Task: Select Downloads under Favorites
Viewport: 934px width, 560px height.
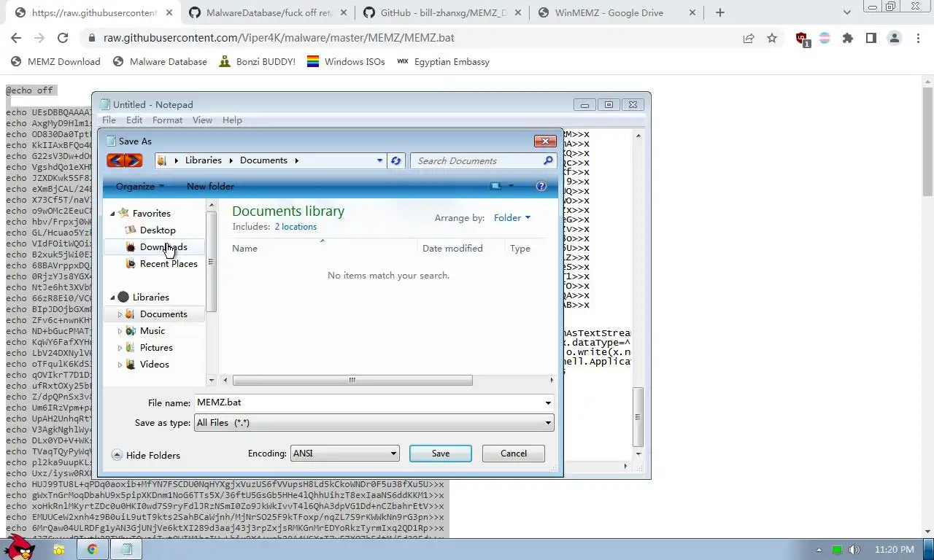Action: pyautogui.click(x=163, y=246)
